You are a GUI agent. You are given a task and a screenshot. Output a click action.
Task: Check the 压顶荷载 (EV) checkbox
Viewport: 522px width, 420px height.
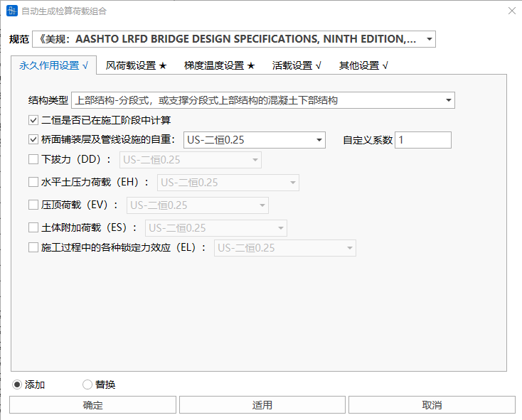33,205
